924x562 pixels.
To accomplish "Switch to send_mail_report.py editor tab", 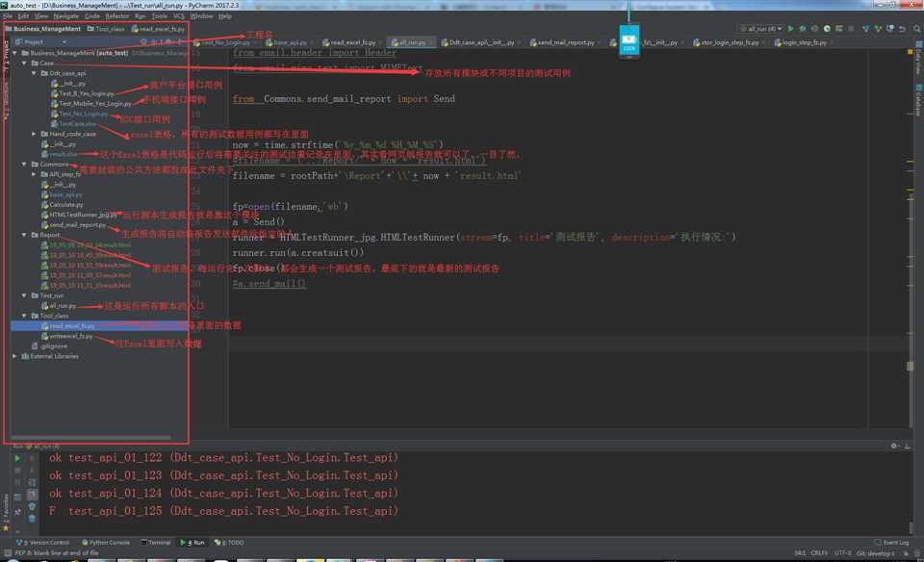I will pos(565,42).
